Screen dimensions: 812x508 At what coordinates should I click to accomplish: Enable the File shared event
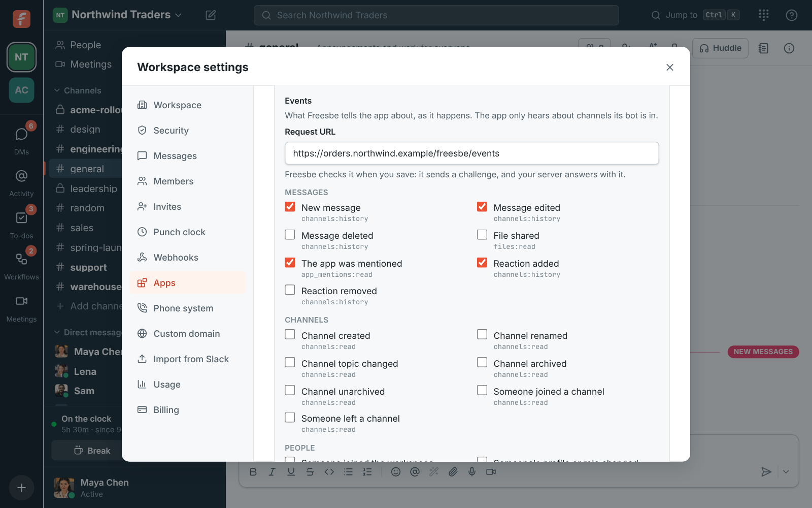(482, 235)
